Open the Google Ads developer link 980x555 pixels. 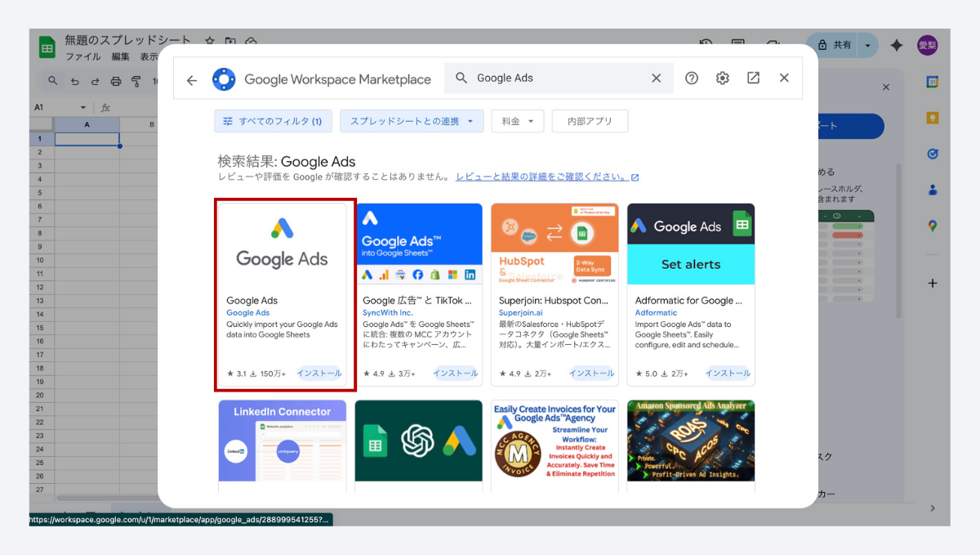247,313
